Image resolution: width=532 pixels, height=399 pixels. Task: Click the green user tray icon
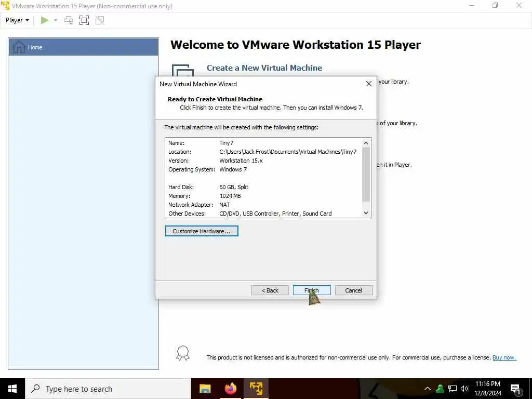440,389
